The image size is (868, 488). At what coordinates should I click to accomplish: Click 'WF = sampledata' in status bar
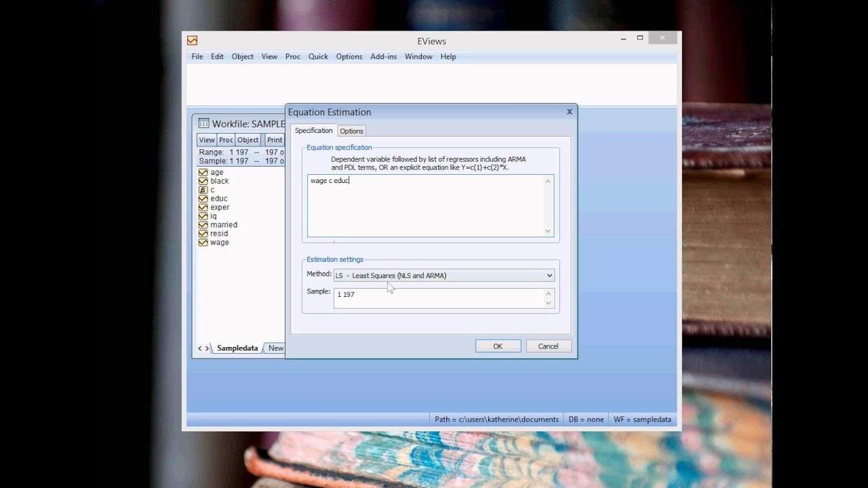[x=642, y=420]
